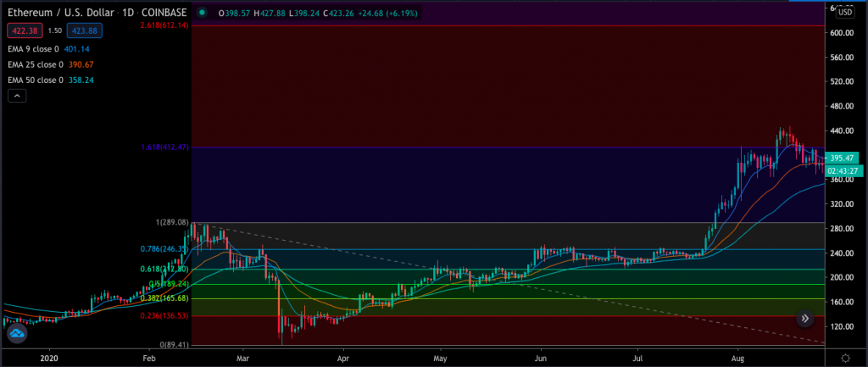Select the 0.786 Fibonacci retracement label
Viewport: 868px width, 367px height.
click(164, 249)
